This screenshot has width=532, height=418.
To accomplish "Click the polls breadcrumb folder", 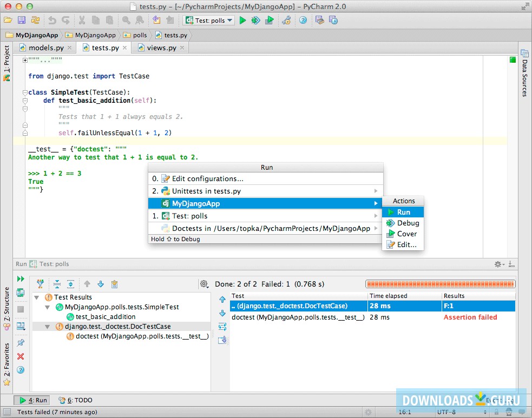I will point(135,35).
